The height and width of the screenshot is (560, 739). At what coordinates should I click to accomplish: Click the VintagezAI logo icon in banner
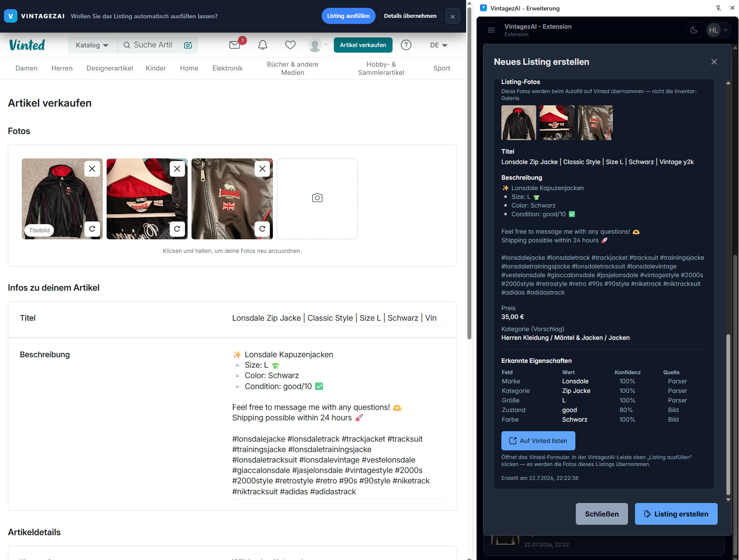coord(10,16)
